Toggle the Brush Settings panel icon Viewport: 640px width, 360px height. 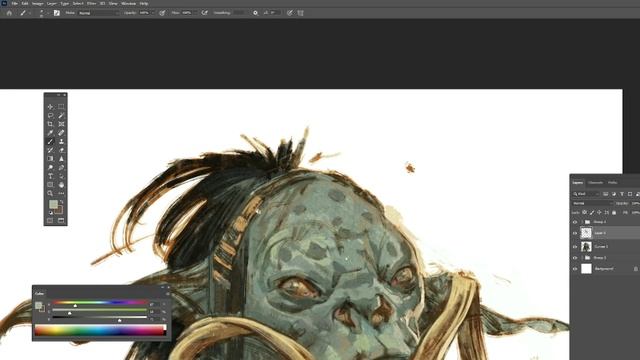(57, 13)
